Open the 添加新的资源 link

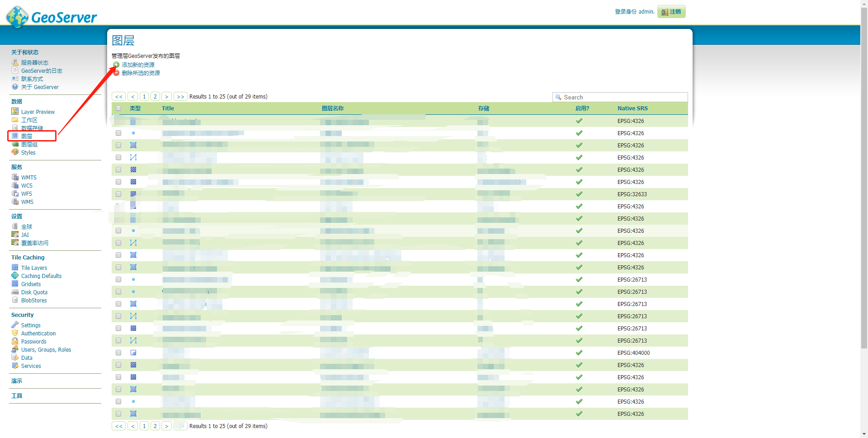tap(138, 65)
